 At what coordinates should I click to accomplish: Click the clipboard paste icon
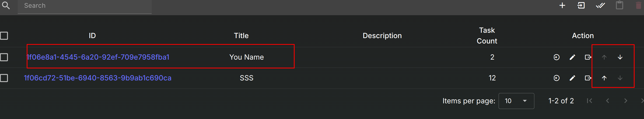[619, 5]
